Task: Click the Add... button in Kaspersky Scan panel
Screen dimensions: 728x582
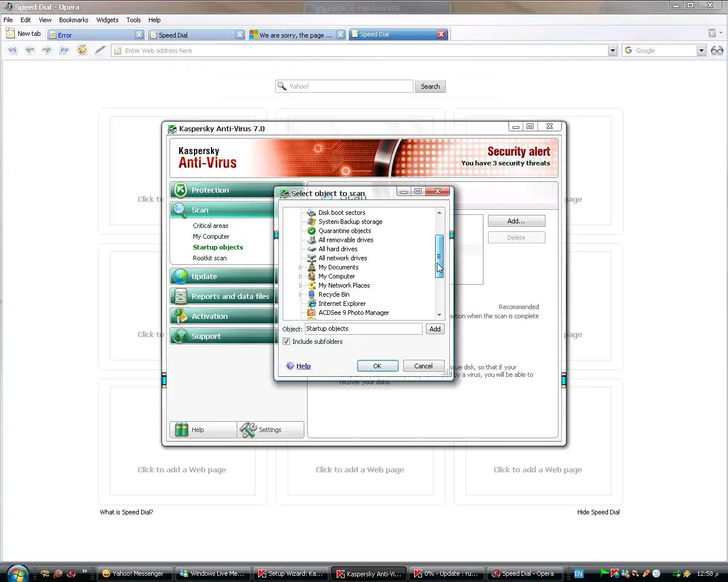Action: pyautogui.click(x=516, y=221)
